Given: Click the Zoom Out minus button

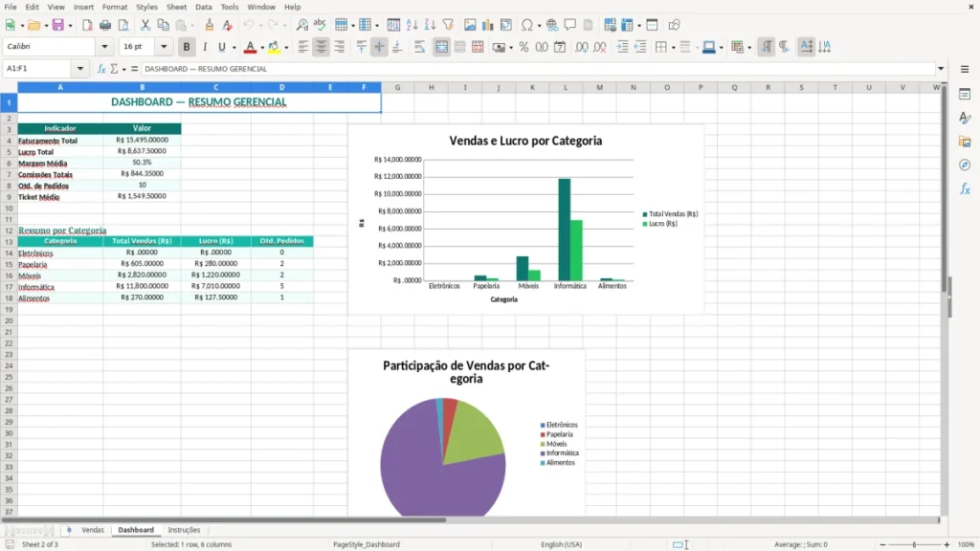Looking at the screenshot, I should 882,544.
